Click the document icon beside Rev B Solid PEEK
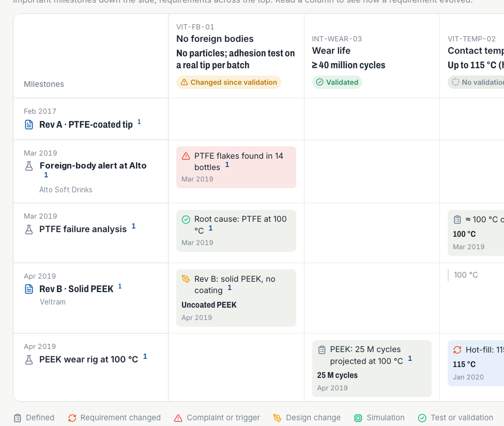Image resolution: width=504 pixels, height=426 pixels. tap(29, 289)
